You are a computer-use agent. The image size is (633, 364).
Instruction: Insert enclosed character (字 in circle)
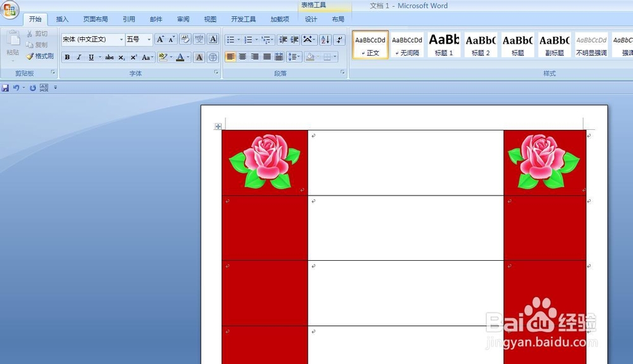(213, 58)
